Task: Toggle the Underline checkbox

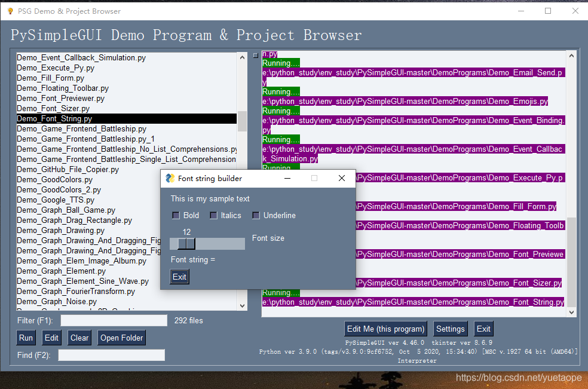Action: tap(256, 215)
